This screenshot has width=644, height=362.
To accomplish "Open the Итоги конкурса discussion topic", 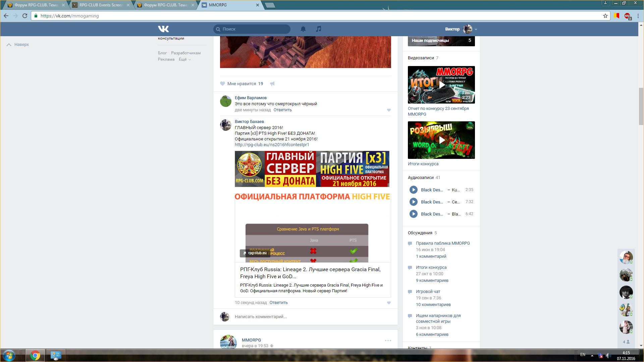I will click(431, 267).
